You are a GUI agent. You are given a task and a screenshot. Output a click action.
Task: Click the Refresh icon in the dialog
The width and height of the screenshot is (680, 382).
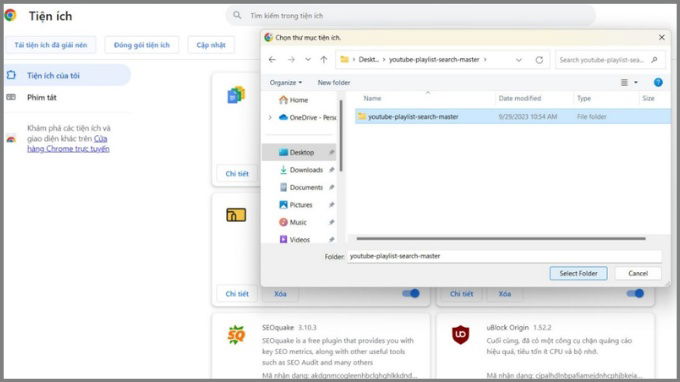pos(539,60)
